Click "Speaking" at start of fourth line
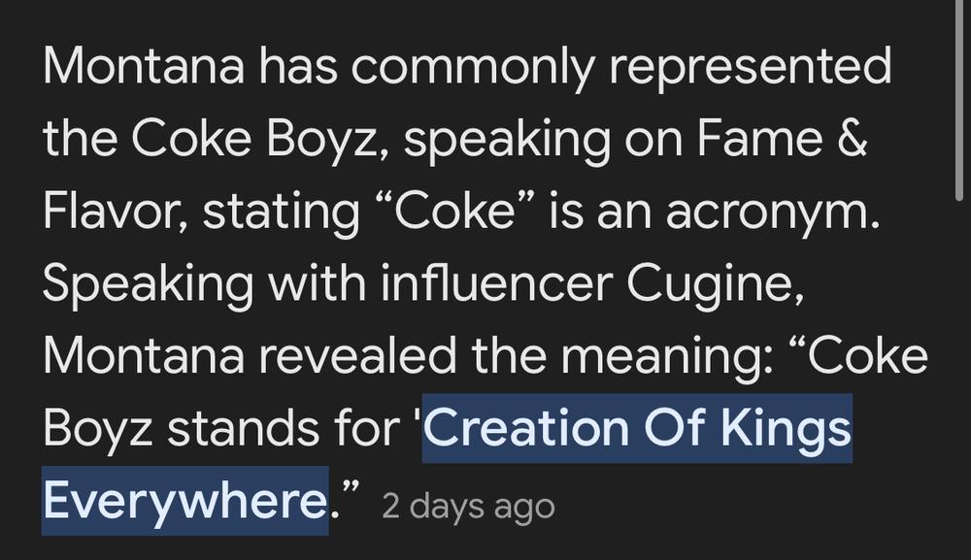 pyautogui.click(x=148, y=283)
